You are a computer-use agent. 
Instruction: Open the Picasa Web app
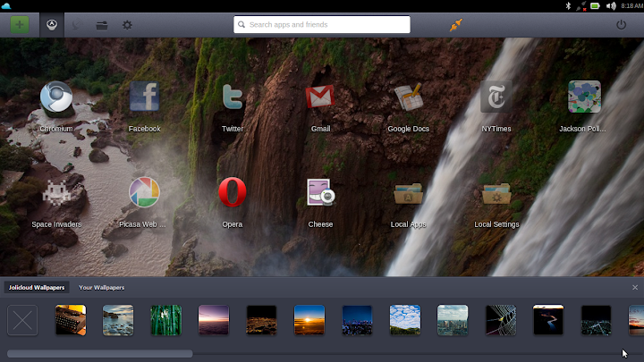144,193
